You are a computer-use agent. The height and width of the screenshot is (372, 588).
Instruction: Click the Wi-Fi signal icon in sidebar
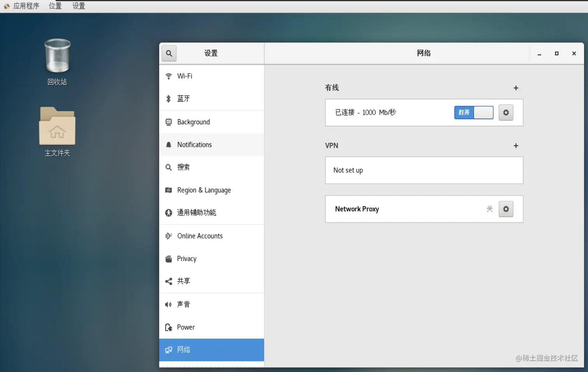[x=169, y=76]
